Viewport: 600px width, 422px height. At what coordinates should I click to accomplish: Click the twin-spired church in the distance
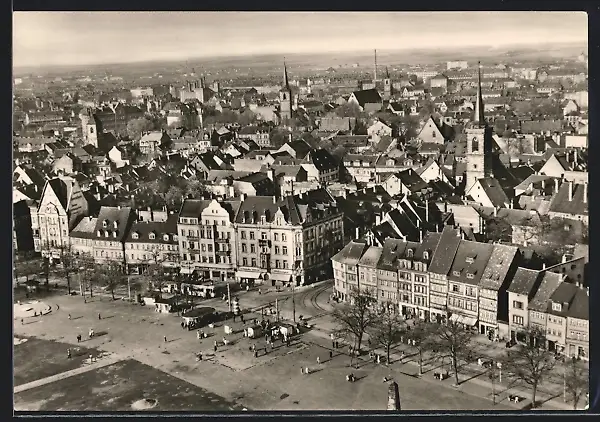(286, 96)
